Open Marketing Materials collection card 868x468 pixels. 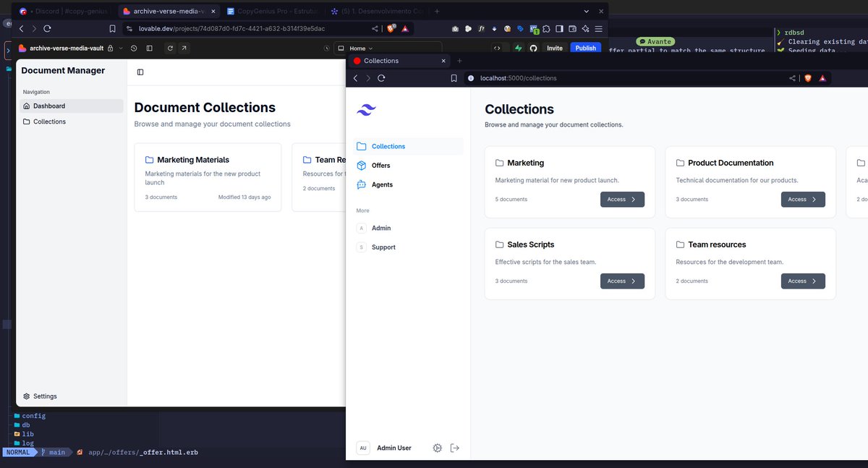tap(208, 177)
